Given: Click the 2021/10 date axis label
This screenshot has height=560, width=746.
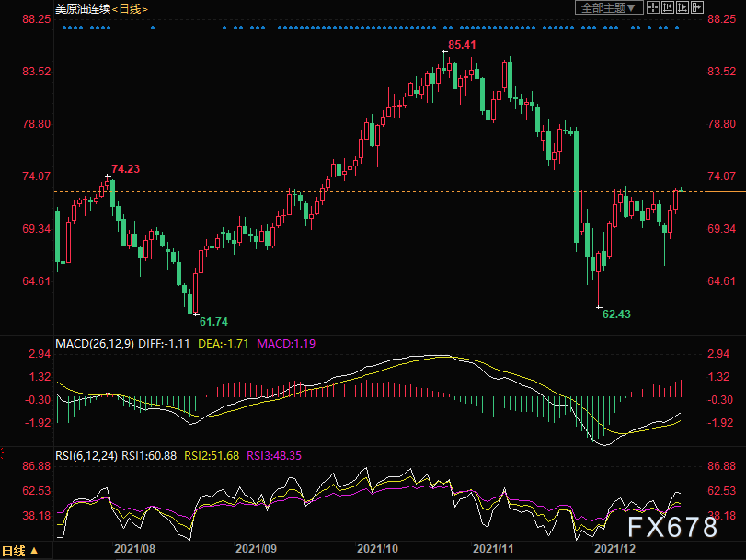Looking at the screenshot, I should (377, 549).
